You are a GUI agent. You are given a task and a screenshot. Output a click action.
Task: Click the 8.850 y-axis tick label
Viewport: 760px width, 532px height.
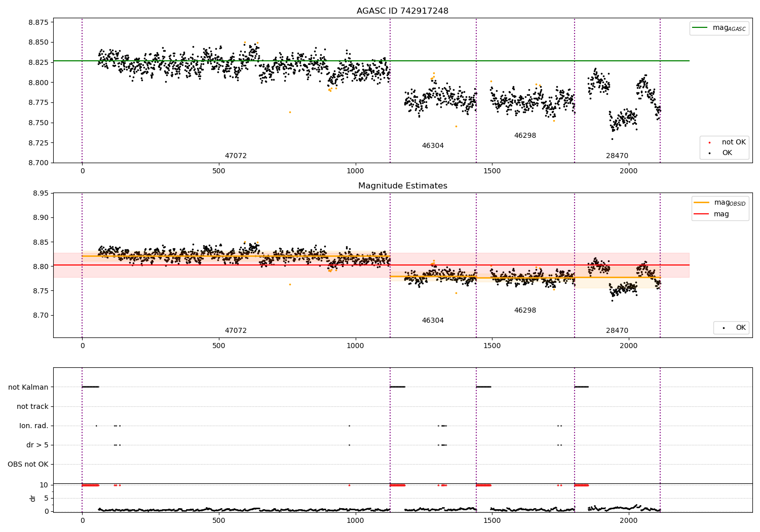39,43
